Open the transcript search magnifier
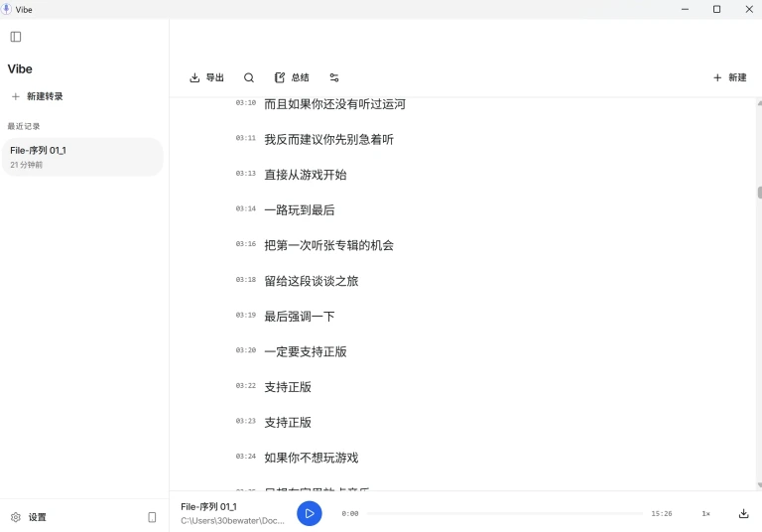This screenshot has height=532, width=762. click(x=249, y=77)
